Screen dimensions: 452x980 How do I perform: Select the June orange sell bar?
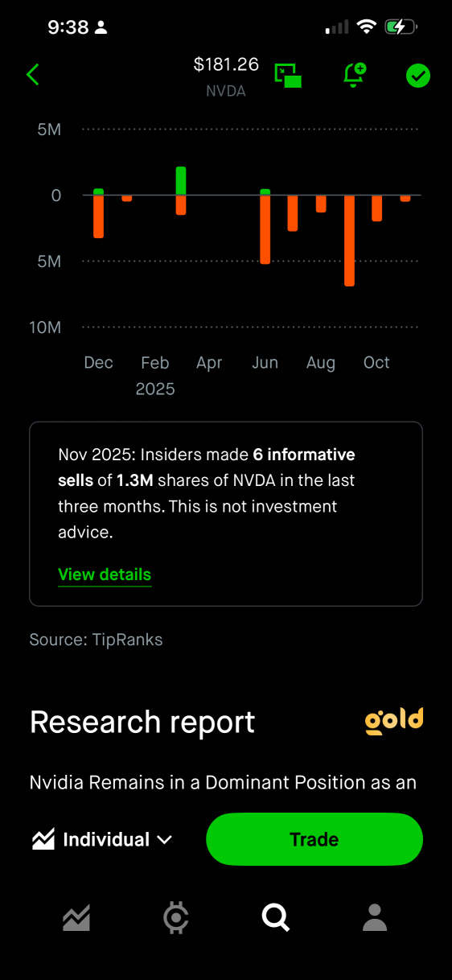[x=265, y=229]
